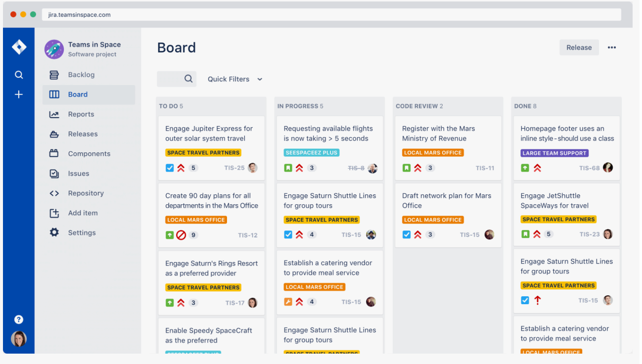The width and height of the screenshot is (642, 364).
Task: Click the Jira logo icon in the sidebar
Action: coord(19,47)
